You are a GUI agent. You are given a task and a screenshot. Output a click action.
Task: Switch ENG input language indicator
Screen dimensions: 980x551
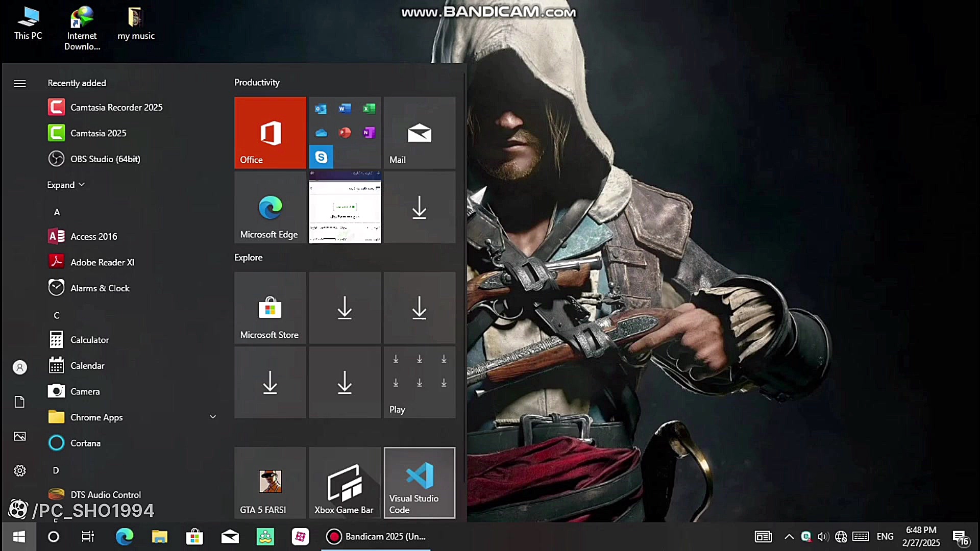885,537
